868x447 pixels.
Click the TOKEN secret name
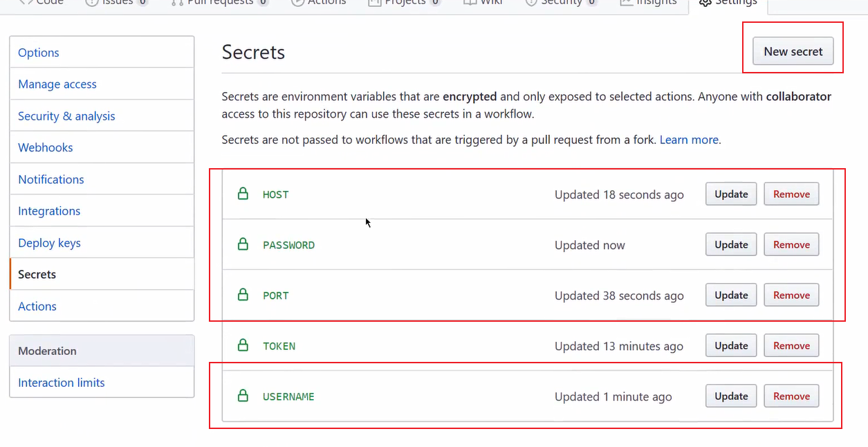(x=279, y=346)
